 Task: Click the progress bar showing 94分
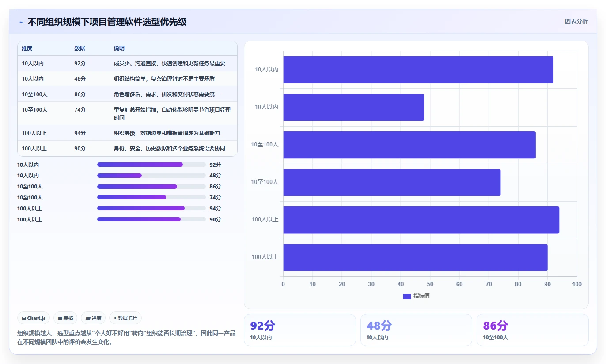pyautogui.click(x=151, y=208)
